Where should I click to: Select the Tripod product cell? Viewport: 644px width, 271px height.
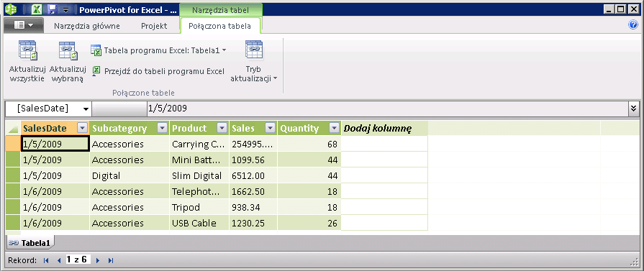(x=199, y=207)
